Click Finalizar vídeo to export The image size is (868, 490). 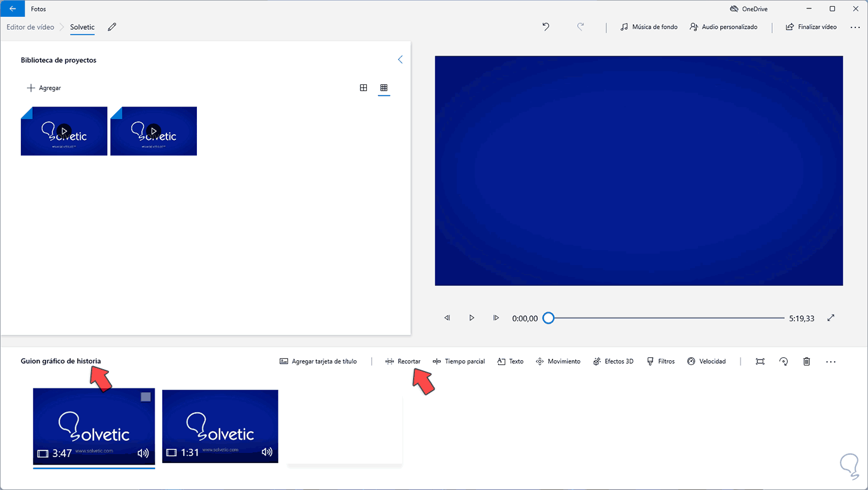tap(811, 27)
